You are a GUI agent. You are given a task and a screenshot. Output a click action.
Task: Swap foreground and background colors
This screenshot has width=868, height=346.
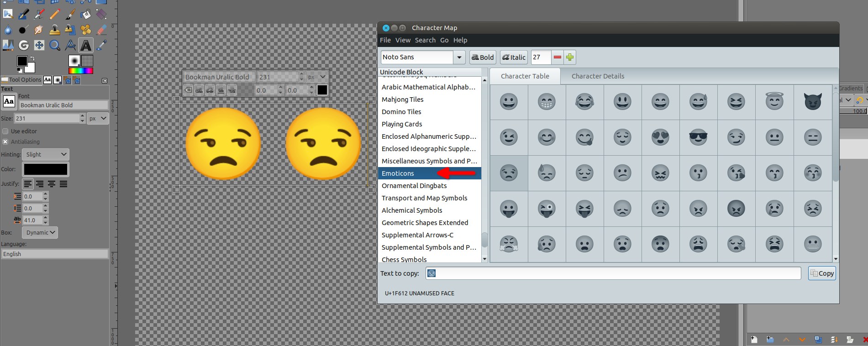point(32,58)
